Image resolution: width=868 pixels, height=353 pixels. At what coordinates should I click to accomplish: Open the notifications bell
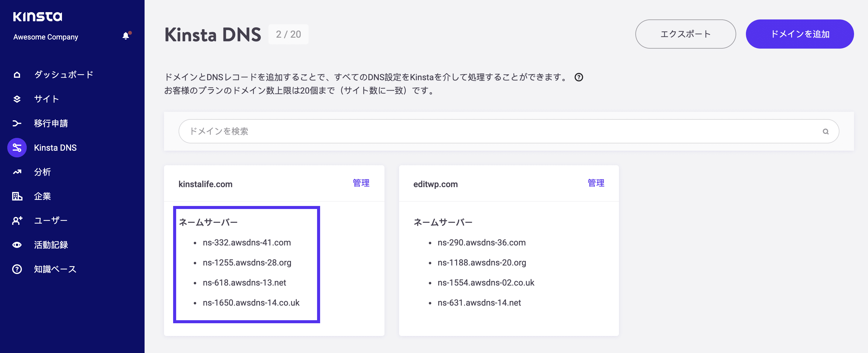126,36
